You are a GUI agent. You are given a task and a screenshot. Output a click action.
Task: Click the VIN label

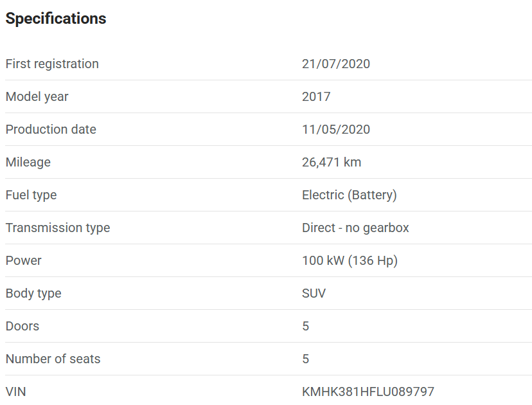(x=16, y=392)
